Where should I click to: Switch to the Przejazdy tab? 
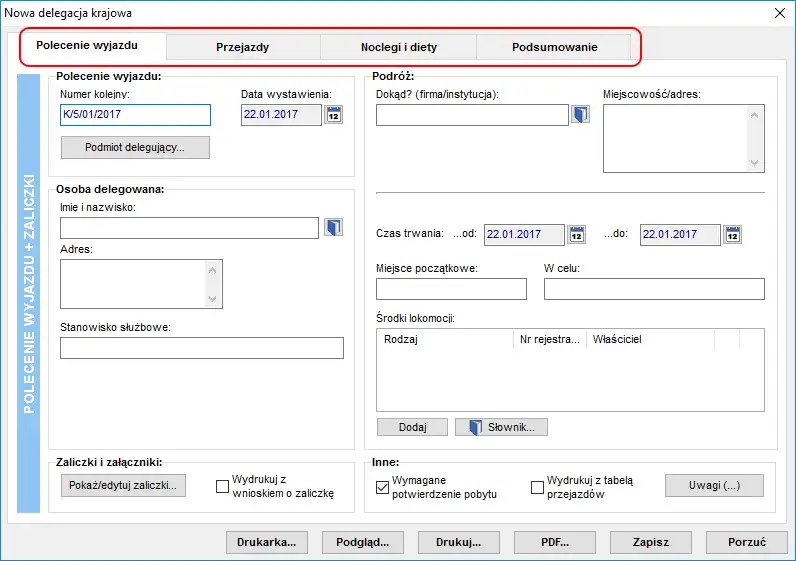pos(242,47)
